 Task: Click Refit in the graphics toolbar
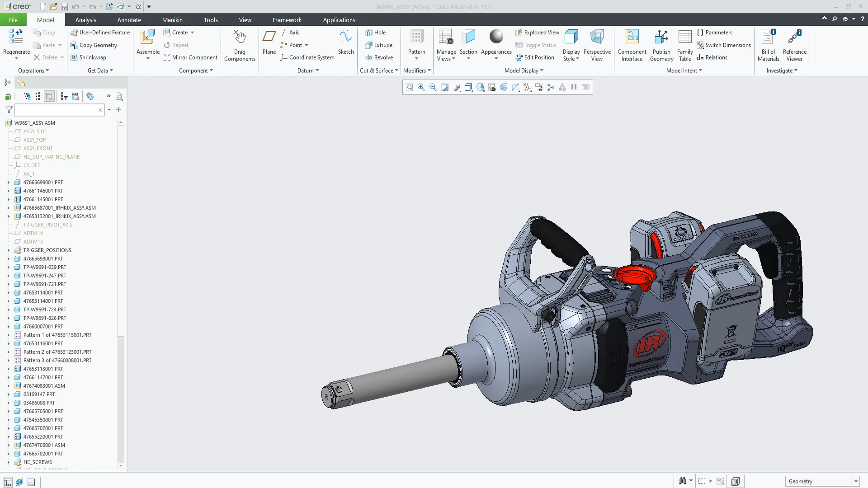click(x=409, y=87)
